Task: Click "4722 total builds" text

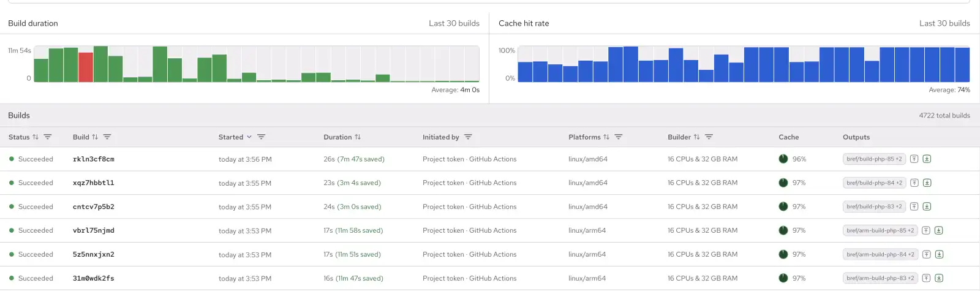Action: (x=944, y=116)
